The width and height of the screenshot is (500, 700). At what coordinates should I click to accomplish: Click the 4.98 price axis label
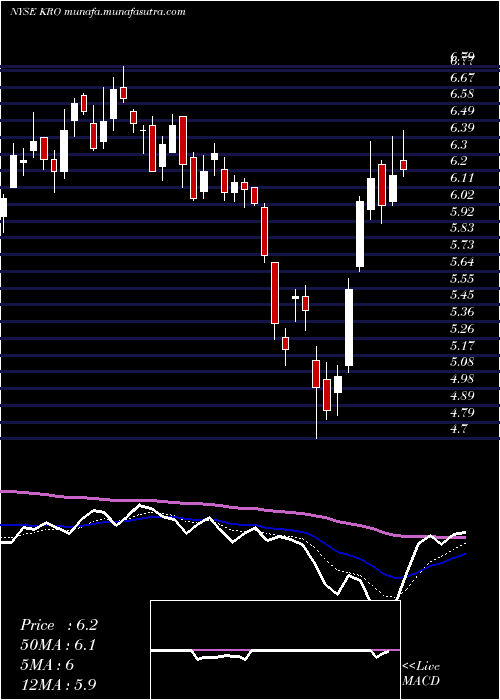point(462,379)
